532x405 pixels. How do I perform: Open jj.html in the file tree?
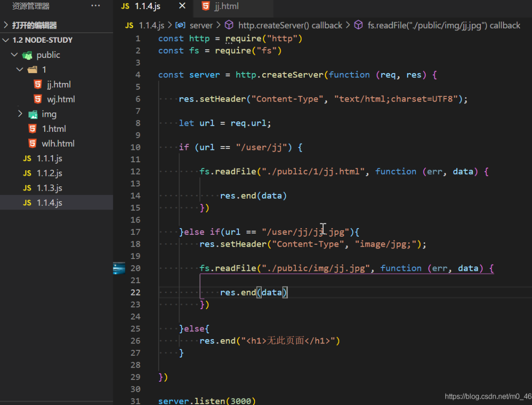(58, 84)
